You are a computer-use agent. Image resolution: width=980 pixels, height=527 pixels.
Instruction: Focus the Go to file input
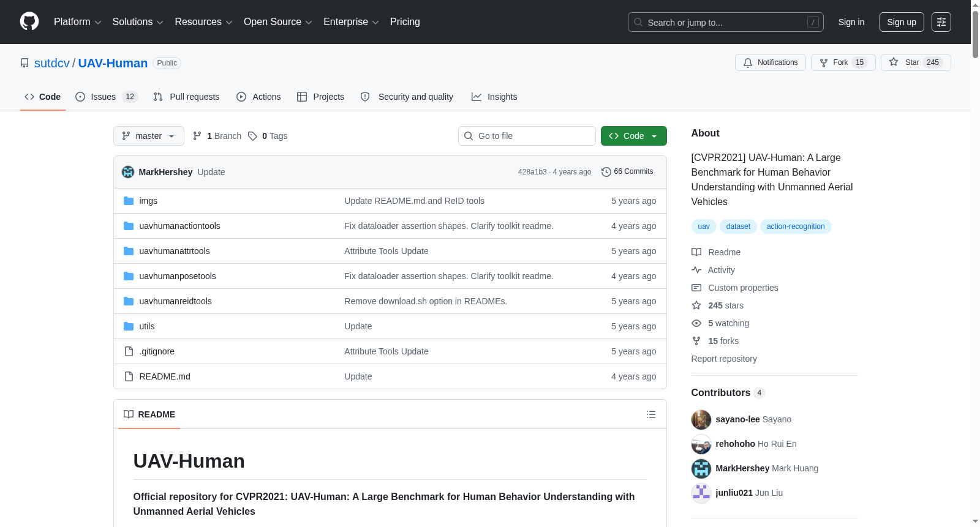pyautogui.click(x=527, y=136)
